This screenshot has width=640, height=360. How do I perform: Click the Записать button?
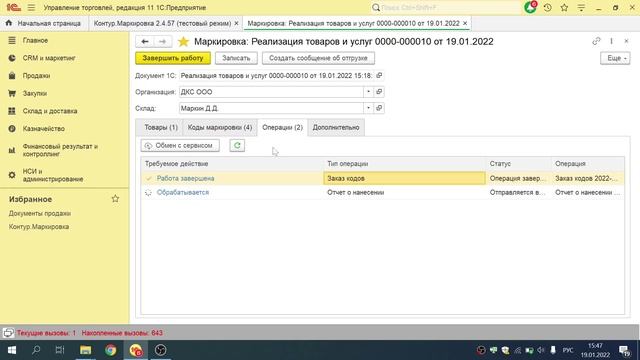[x=236, y=58]
